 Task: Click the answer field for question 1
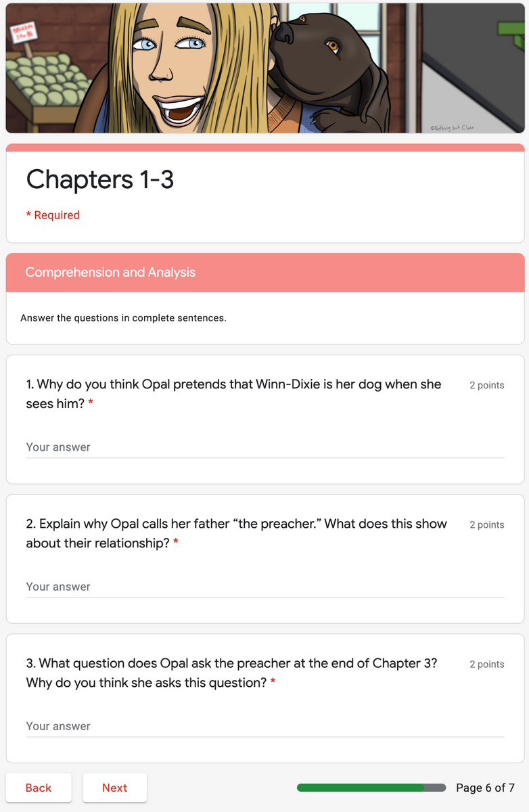[x=264, y=447]
